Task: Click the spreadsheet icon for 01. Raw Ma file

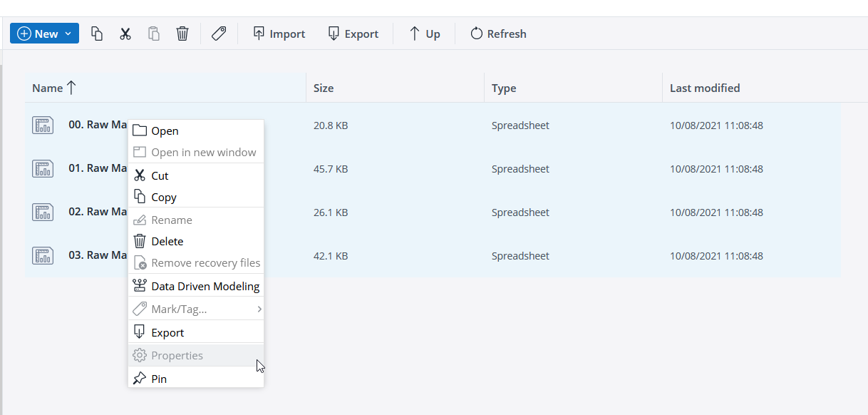Action: [43, 168]
